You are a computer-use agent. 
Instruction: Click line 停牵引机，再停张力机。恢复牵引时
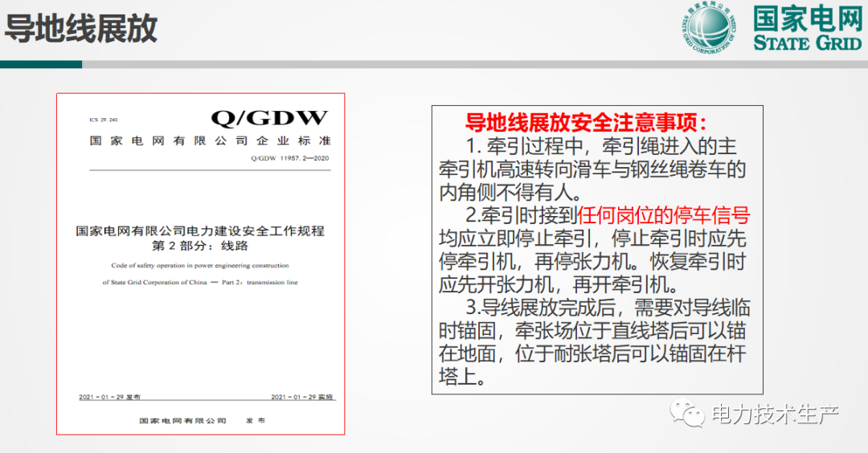point(592,262)
